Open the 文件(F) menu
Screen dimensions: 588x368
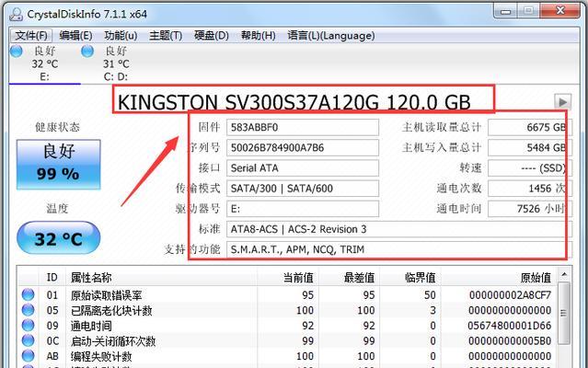coord(31,36)
